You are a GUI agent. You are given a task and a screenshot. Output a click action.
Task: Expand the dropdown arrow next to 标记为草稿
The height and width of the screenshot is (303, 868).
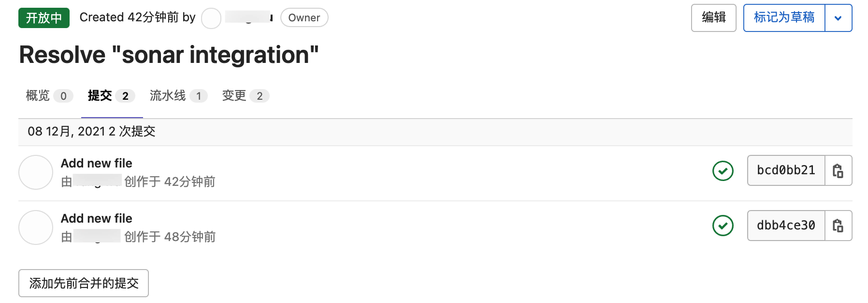click(838, 18)
